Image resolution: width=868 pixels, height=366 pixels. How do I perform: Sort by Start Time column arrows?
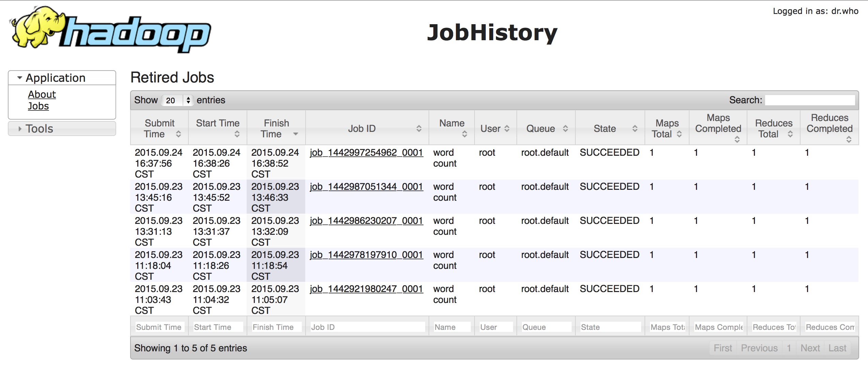pos(237,134)
